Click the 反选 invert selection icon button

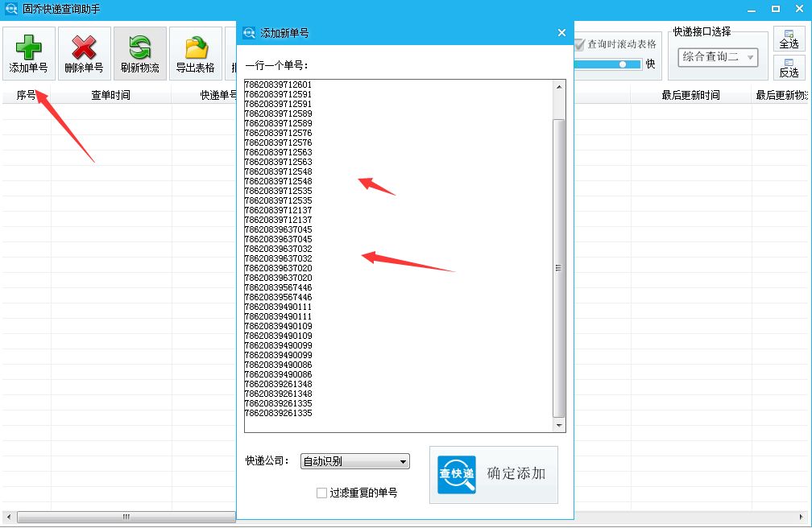789,68
